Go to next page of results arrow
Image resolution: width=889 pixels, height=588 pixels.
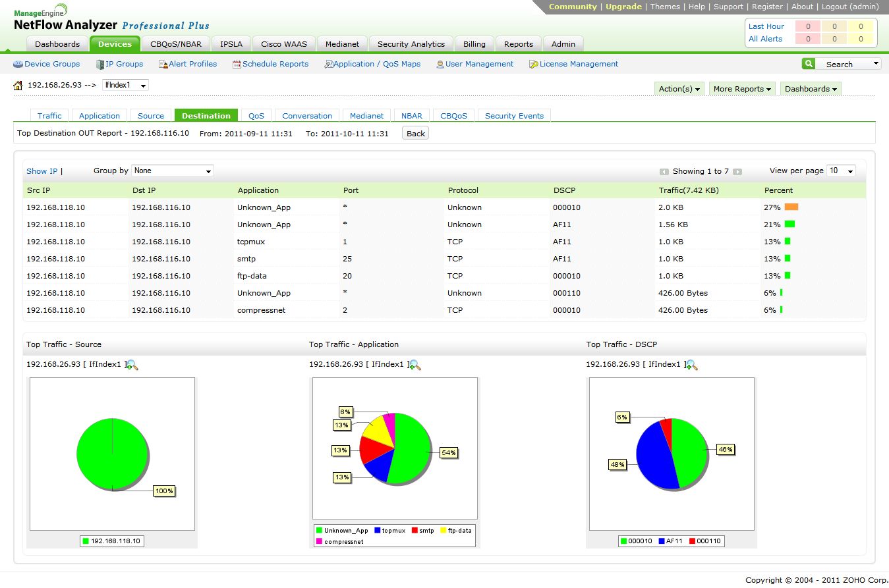coord(737,172)
